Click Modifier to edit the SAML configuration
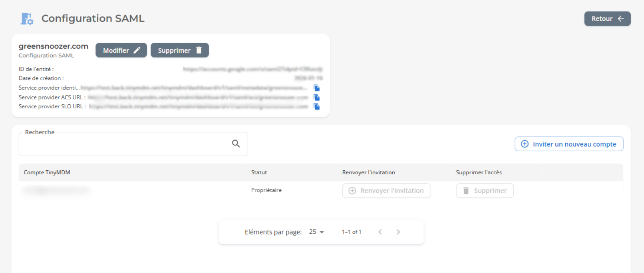Image resolution: width=644 pixels, height=273 pixels. [x=121, y=50]
